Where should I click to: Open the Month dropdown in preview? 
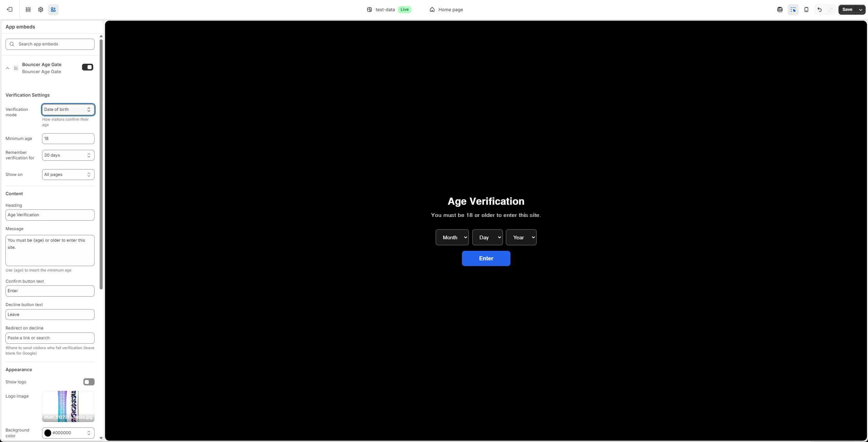pos(452,237)
